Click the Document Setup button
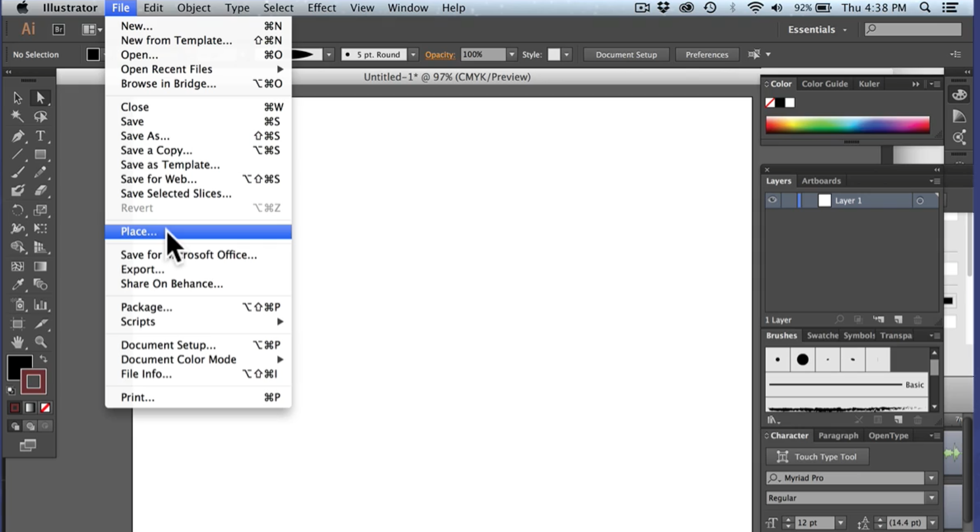The width and height of the screenshot is (980, 532). tap(626, 54)
